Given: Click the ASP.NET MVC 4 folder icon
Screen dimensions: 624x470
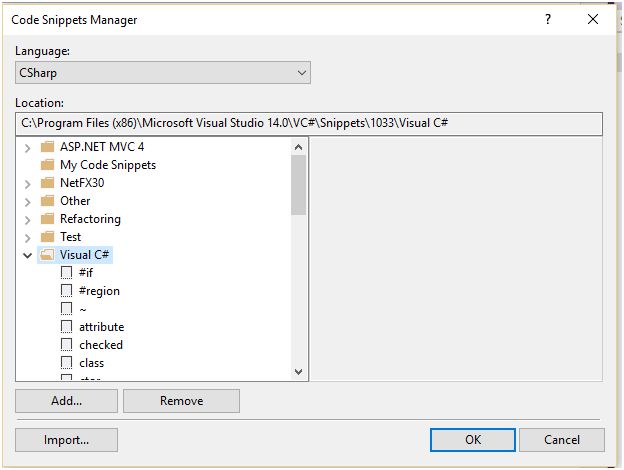Looking at the screenshot, I should [x=47, y=147].
